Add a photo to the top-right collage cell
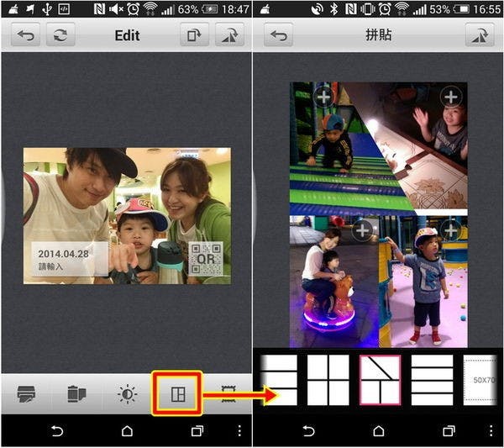 tap(451, 97)
